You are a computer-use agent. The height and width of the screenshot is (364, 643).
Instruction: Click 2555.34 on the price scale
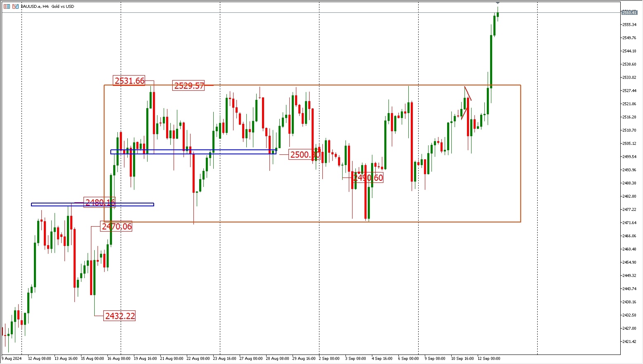click(629, 25)
